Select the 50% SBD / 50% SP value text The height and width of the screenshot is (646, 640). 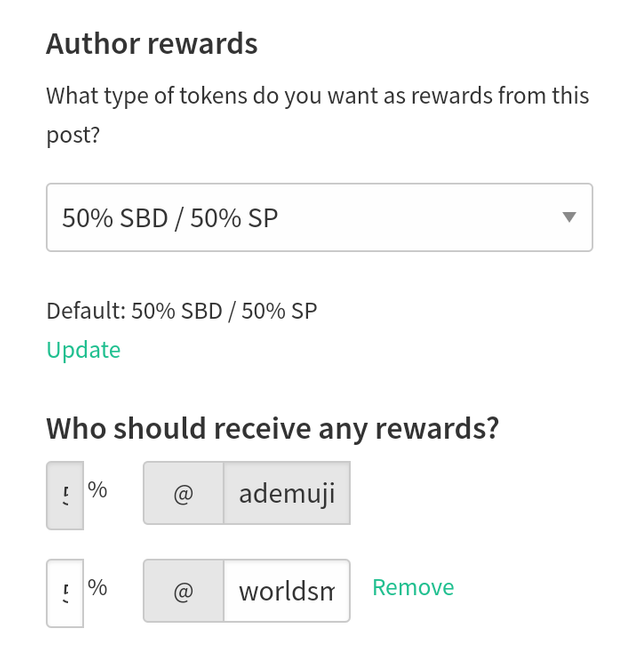coord(170,218)
